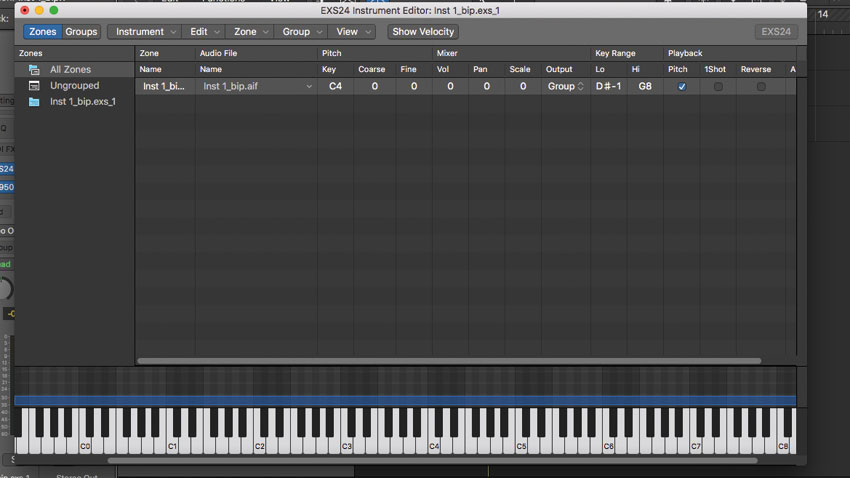Viewport: 850px width, 478px height.
Task: Click the Lo key range D#-1
Action: tap(608, 86)
